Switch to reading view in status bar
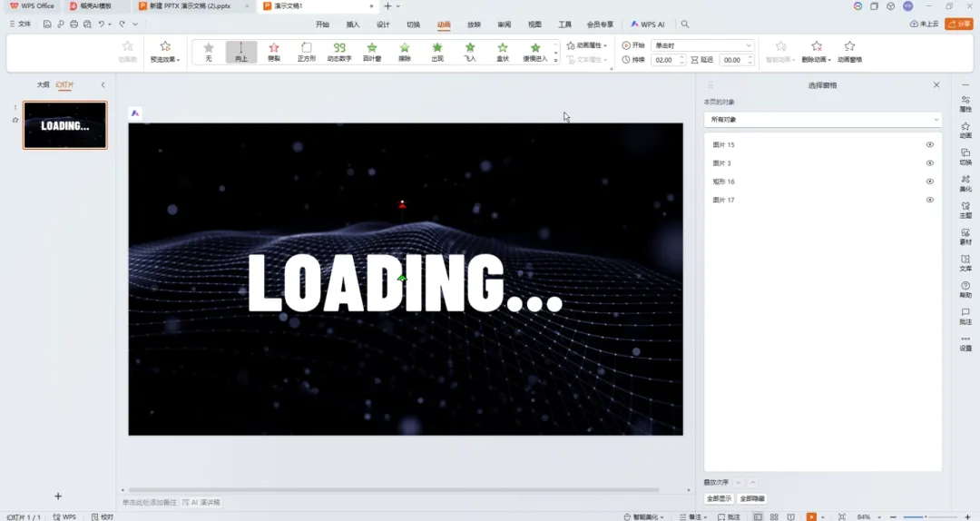The width and height of the screenshot is (980, 521). [790, 516]
